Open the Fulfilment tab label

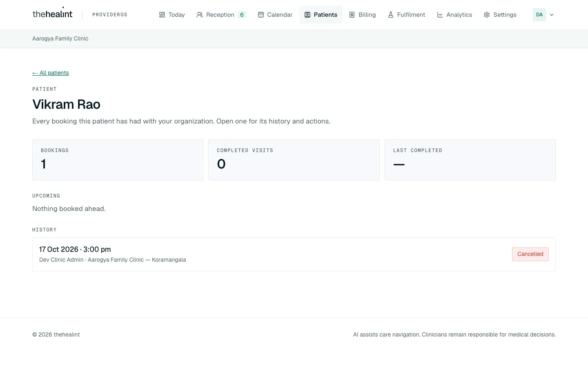(x=411, y=15)
